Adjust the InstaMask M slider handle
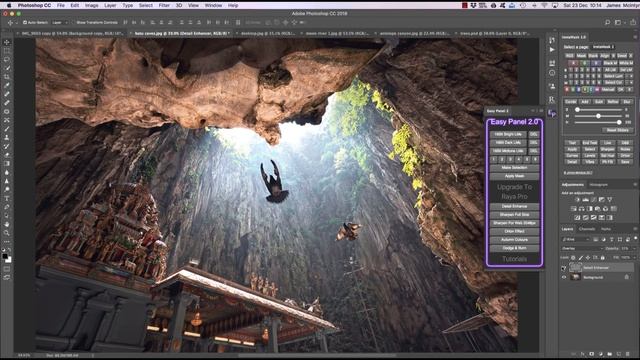640x360 pixels. tap(598, 116)
